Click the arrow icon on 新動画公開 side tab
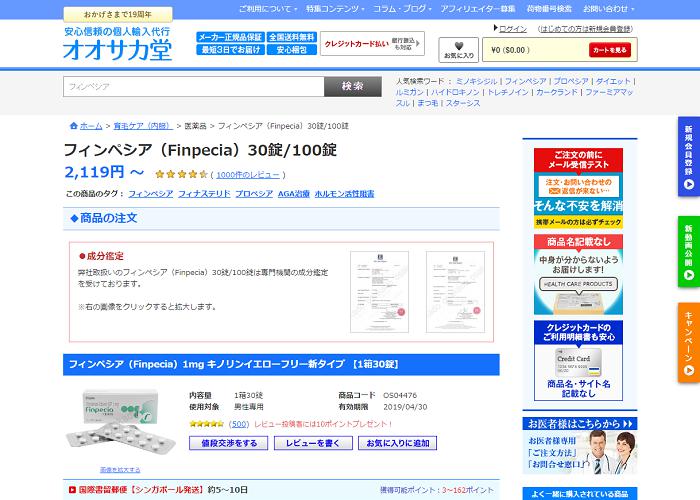 [689, 275]
